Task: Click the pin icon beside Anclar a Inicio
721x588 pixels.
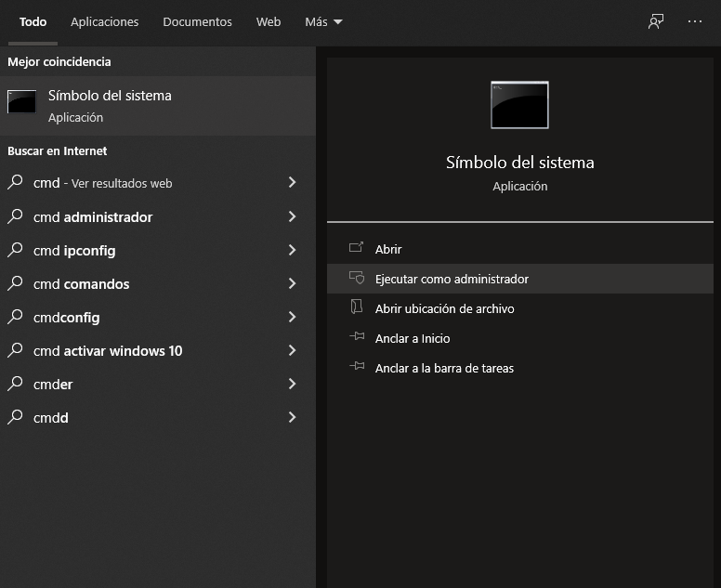Action: coord(356,338)
